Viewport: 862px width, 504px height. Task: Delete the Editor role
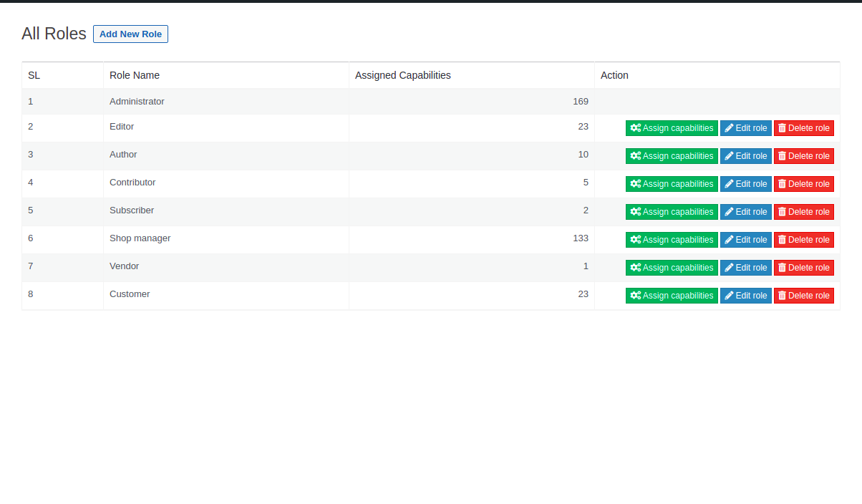tap(804, 128)
